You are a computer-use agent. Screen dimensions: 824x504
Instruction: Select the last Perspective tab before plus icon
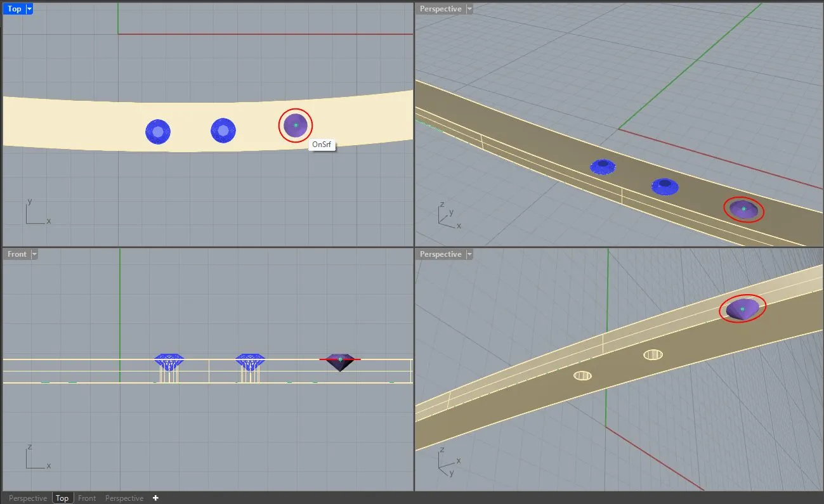click(124, 498)
